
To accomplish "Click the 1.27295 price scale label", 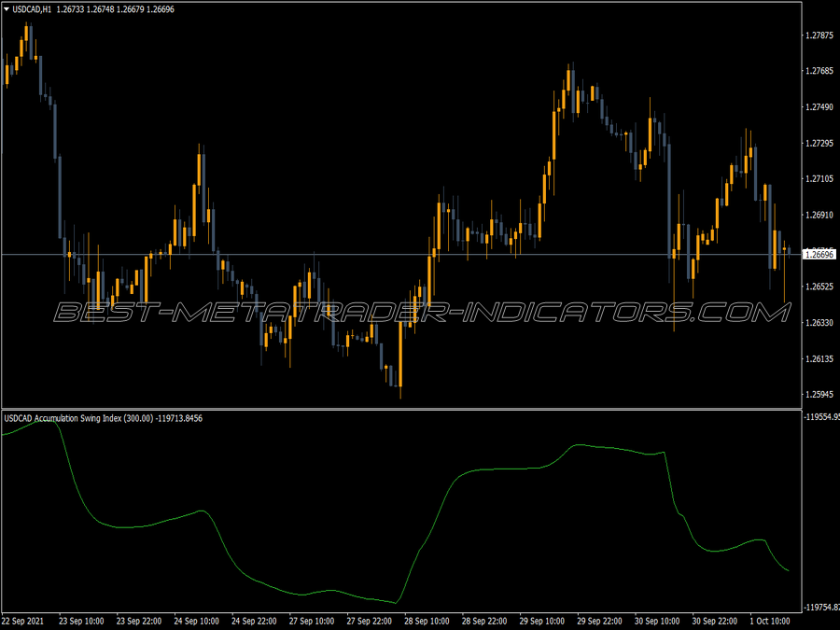I will [x=819, y=143].
